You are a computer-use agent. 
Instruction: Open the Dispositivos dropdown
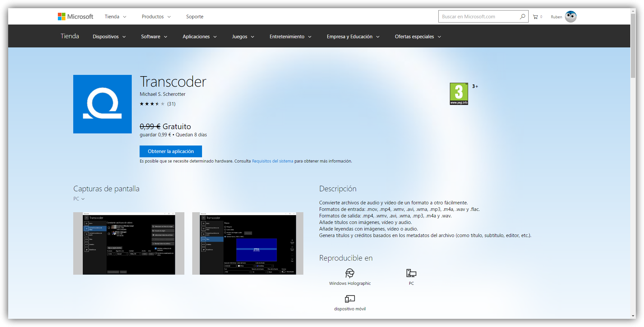pos(109,37)
